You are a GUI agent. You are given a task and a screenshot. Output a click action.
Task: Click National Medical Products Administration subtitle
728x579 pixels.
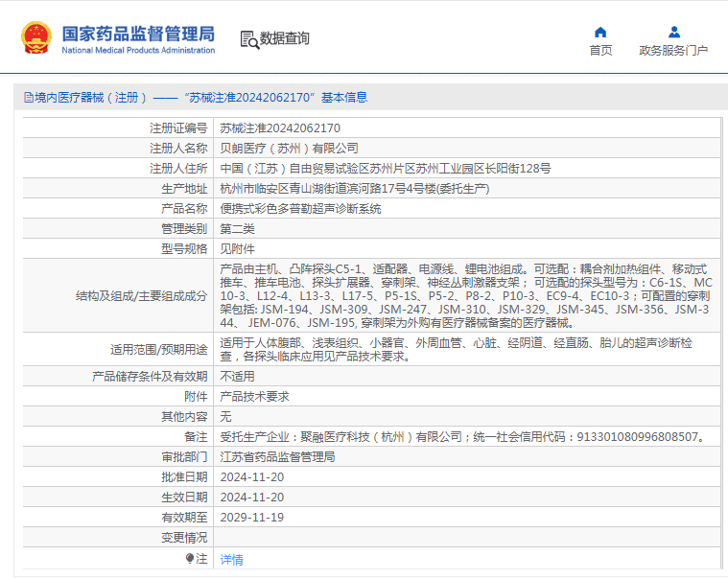[138, 50]
